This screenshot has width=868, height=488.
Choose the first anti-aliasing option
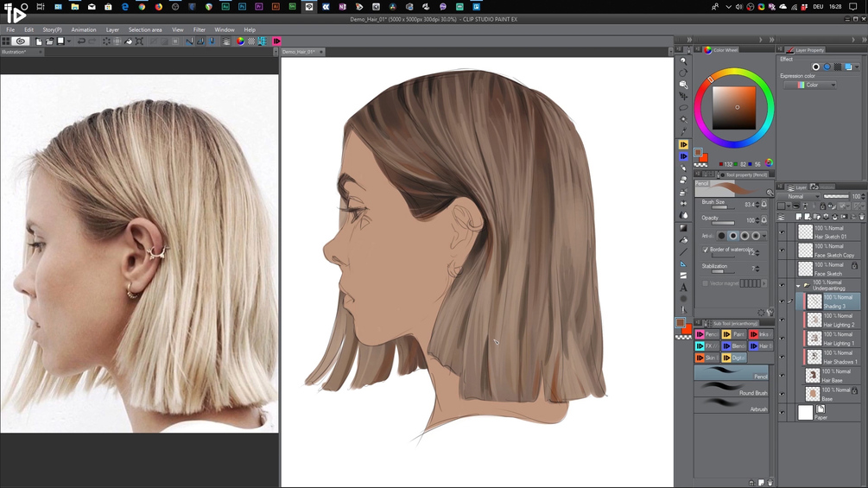point(721,236)
